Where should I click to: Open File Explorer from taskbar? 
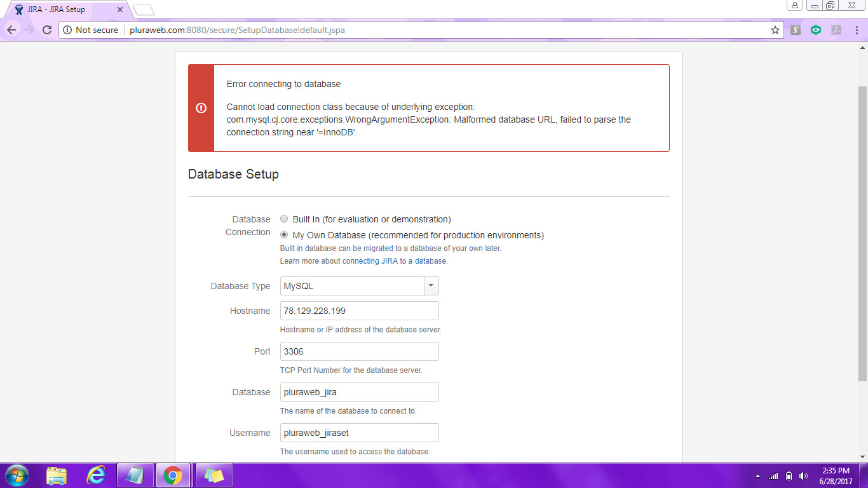(x=57, y=475)
